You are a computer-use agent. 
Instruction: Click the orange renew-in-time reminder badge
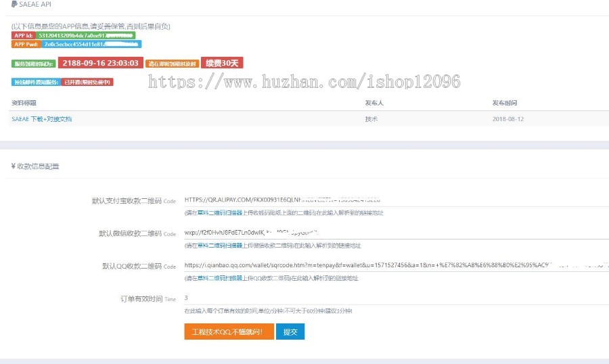coord(172,64)
